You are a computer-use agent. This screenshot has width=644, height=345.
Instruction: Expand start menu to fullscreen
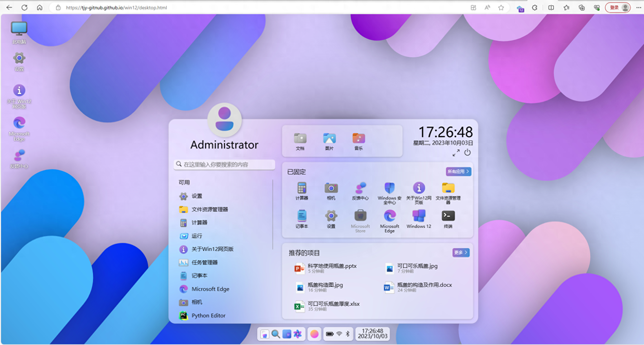[x=456, y=153]
